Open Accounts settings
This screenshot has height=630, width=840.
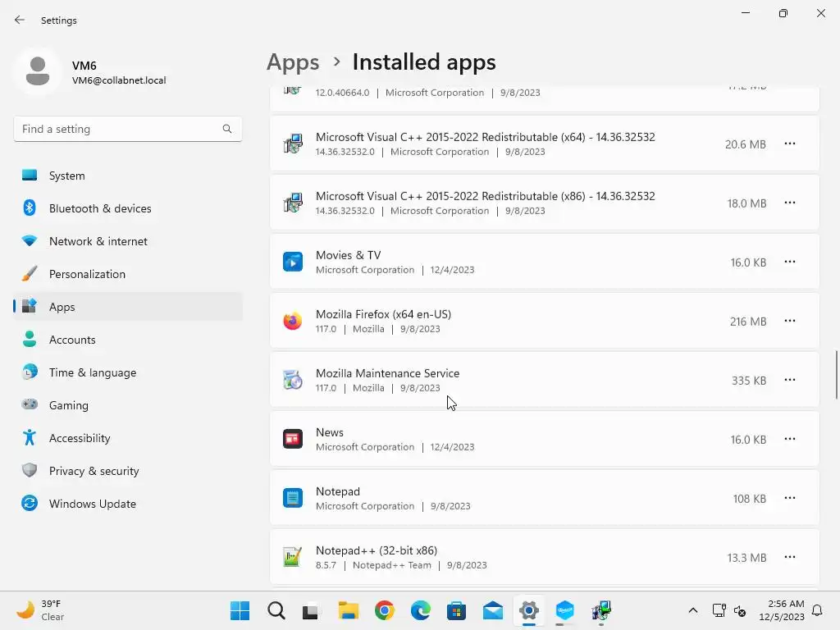(x=127, y=340)
